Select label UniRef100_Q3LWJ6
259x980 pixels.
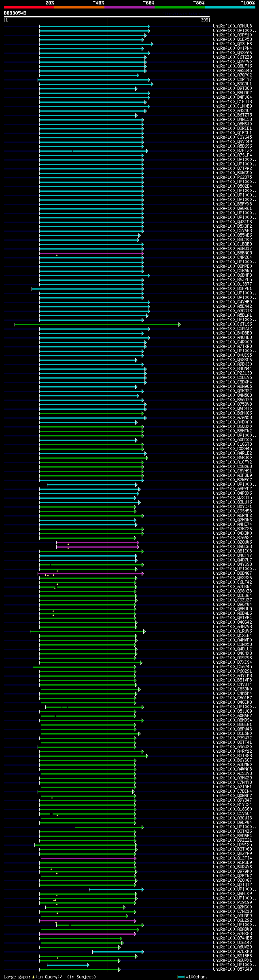pyautogui.click(x=232, y=502)
